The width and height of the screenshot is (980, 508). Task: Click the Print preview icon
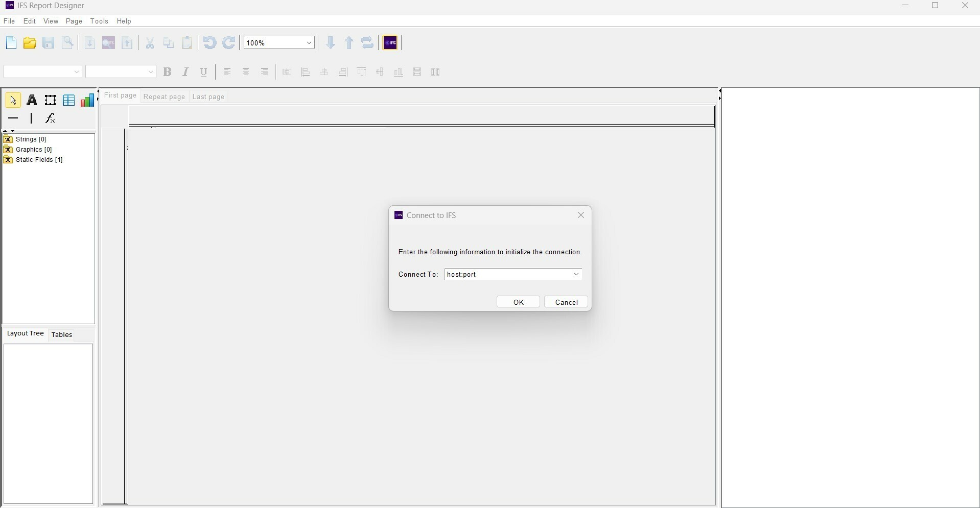tap(67, 43)
